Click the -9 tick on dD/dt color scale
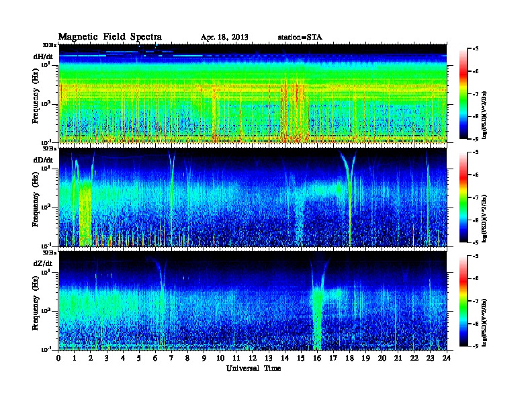The height and width of the screenshot is (411, 532). [x=476, y=242]
